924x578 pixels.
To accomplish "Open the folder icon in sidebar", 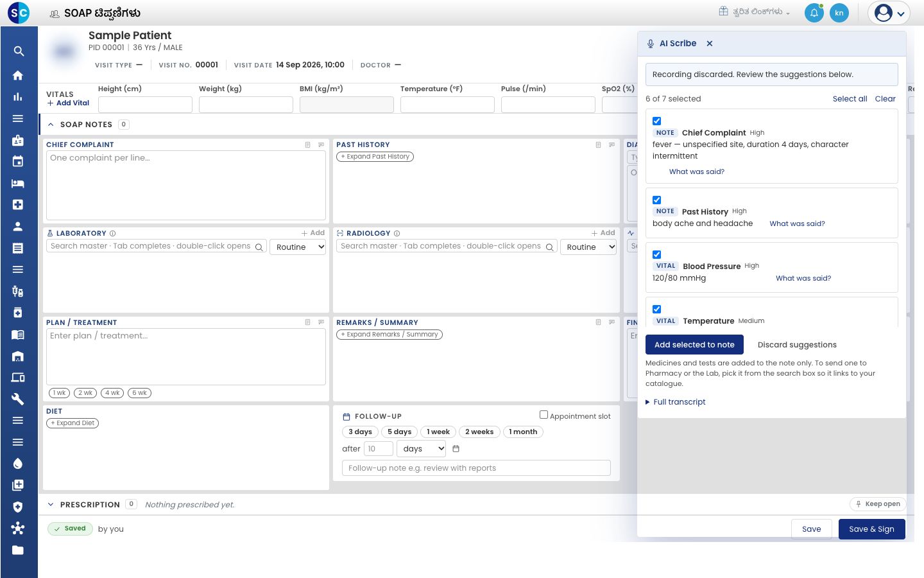I will click(18, 550).
